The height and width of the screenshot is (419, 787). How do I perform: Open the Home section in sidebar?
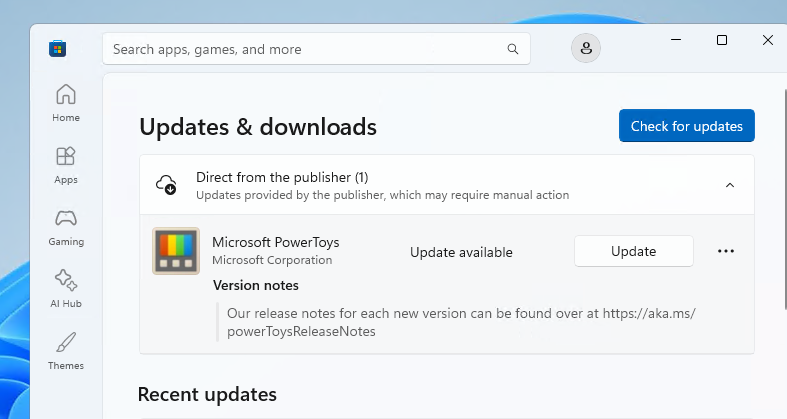[x=66, y=103]
